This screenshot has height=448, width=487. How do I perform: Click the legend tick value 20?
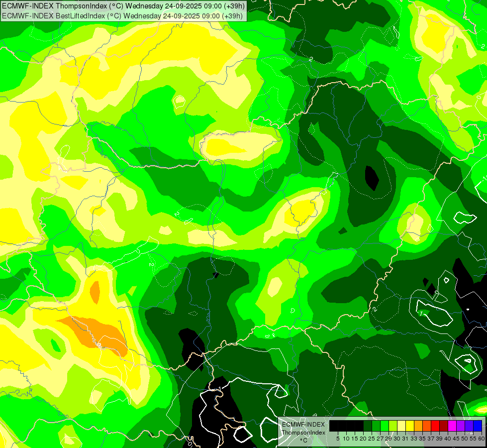coord(364,439)
